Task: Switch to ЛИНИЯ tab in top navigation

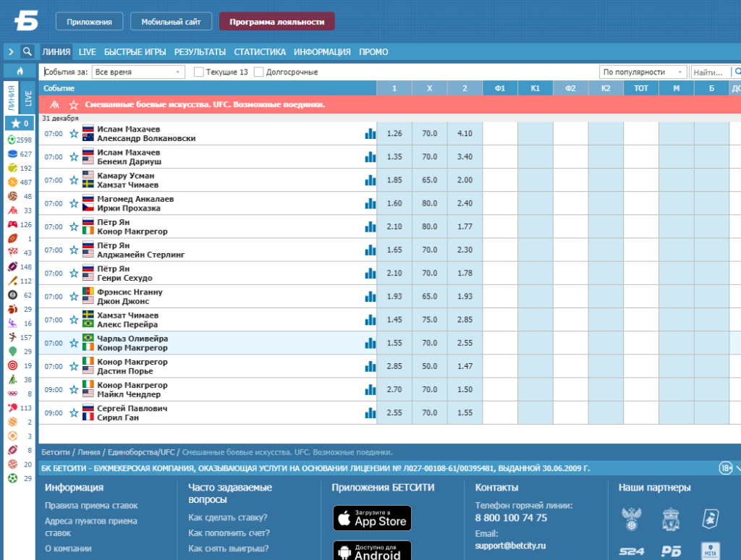Action: [56, 52]
